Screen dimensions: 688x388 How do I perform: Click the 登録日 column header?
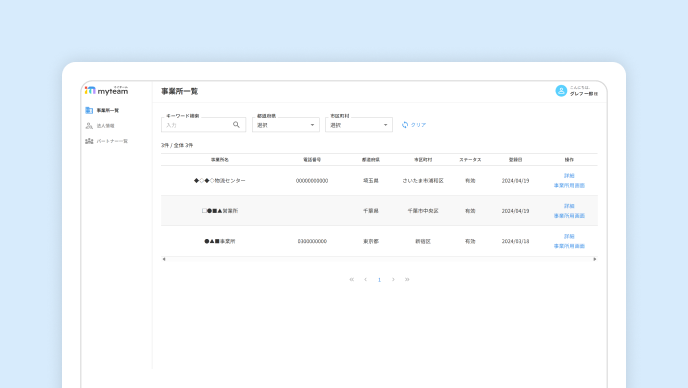pos(515,160)
